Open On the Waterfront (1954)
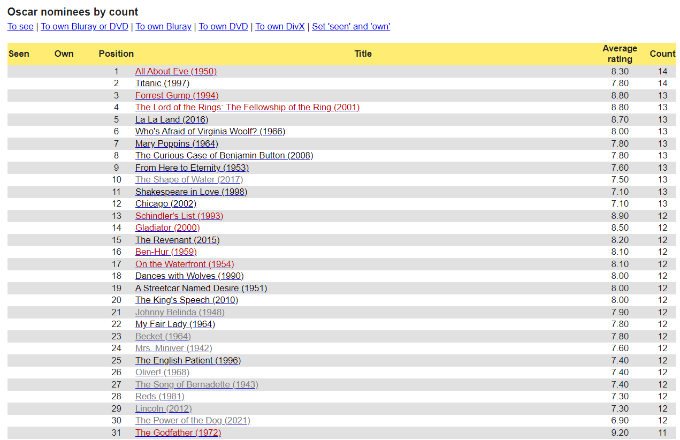680x440 pixels. tap(184, 263)
